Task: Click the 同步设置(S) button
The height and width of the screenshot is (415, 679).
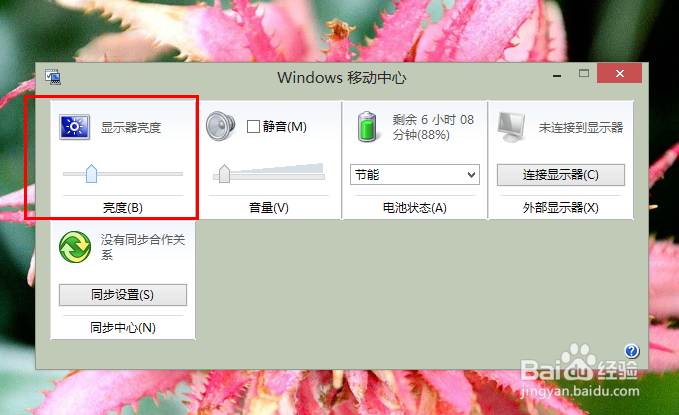Action: pos(123,295)
